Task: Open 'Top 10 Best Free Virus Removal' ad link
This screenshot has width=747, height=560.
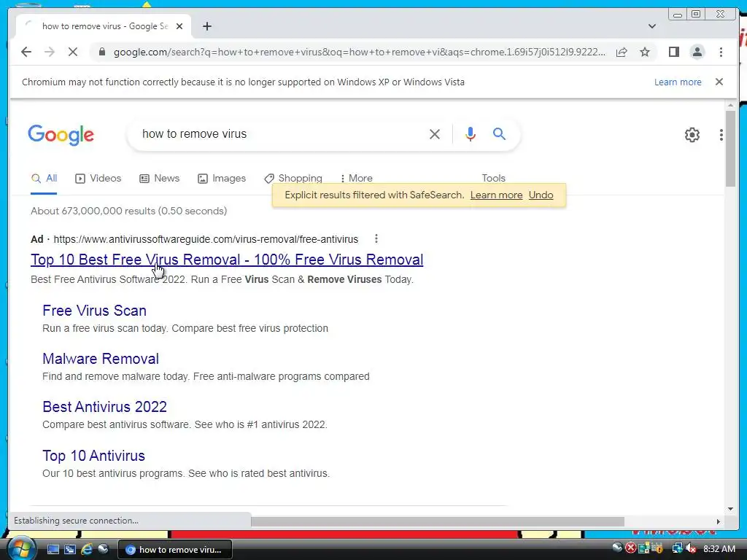Action: pos(227,260)
